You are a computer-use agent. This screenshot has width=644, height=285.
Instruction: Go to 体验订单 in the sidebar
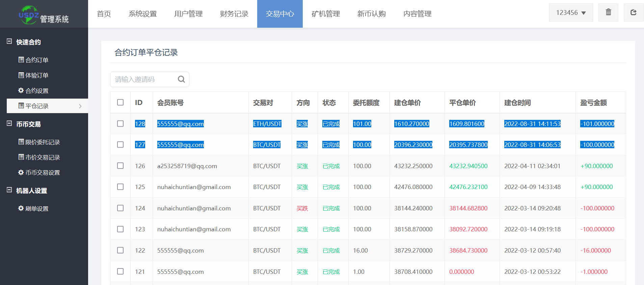point(37,75)
